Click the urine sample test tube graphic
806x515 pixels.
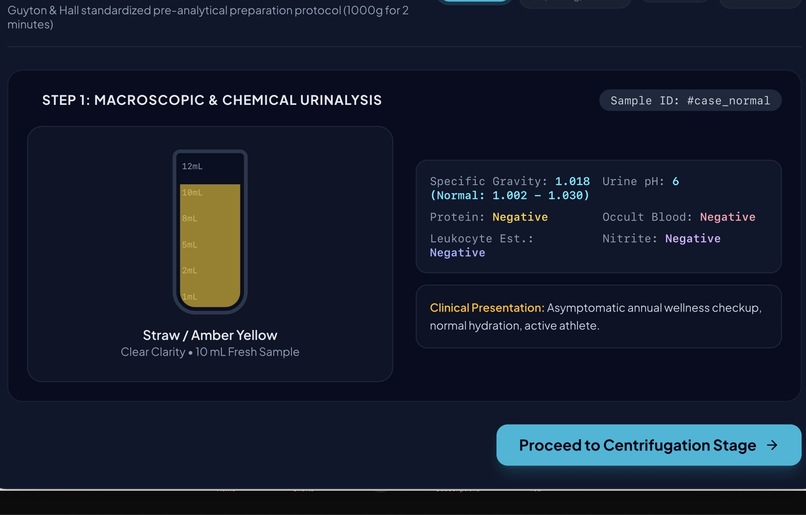210,231
